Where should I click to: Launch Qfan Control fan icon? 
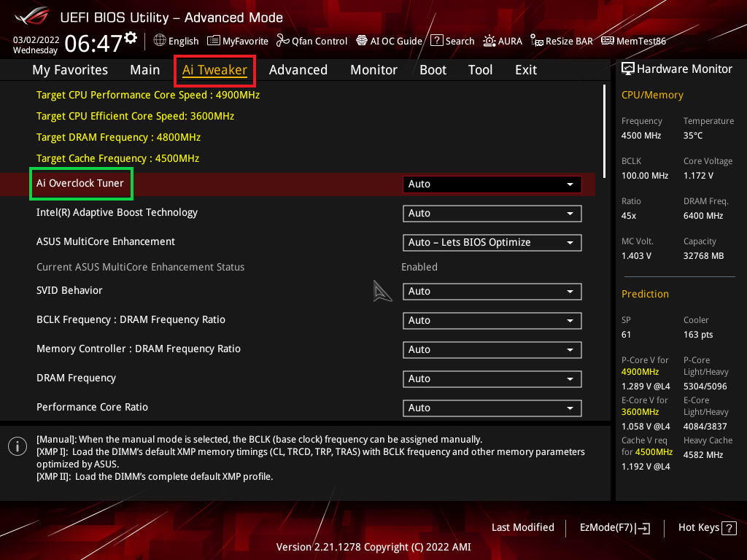point(283,41)
